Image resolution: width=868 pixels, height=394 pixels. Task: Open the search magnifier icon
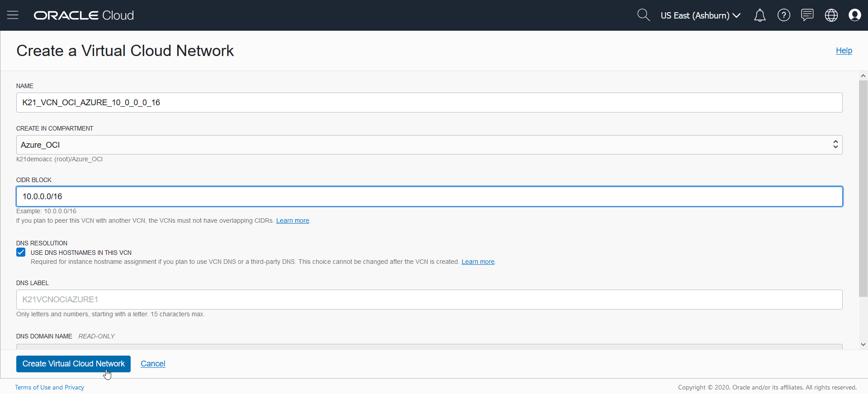pos(643,15)
